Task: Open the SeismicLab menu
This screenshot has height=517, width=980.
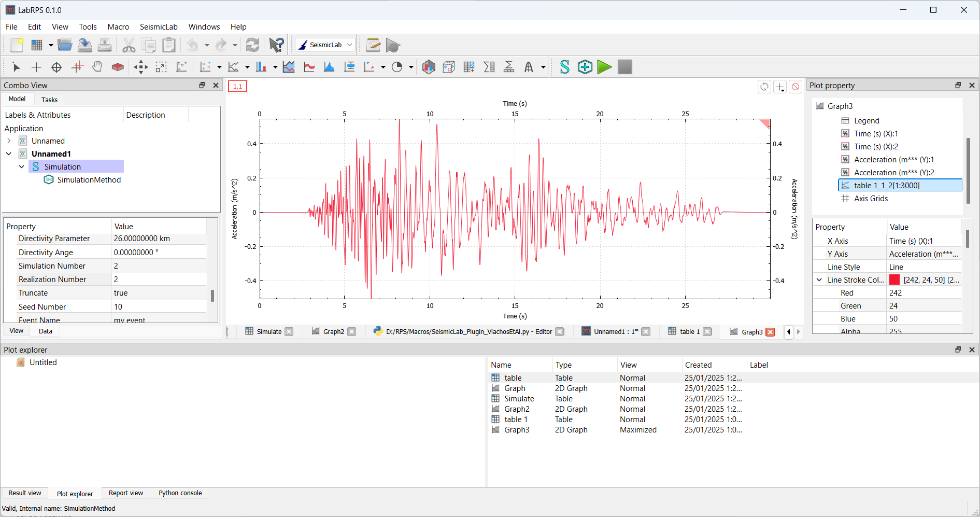Action: (x=158, y=27)
